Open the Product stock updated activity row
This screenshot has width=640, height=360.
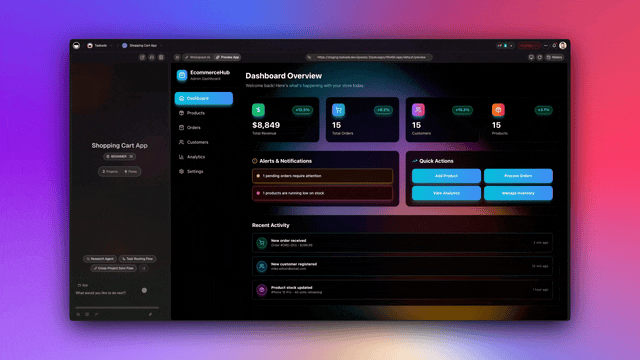(402, 290)
